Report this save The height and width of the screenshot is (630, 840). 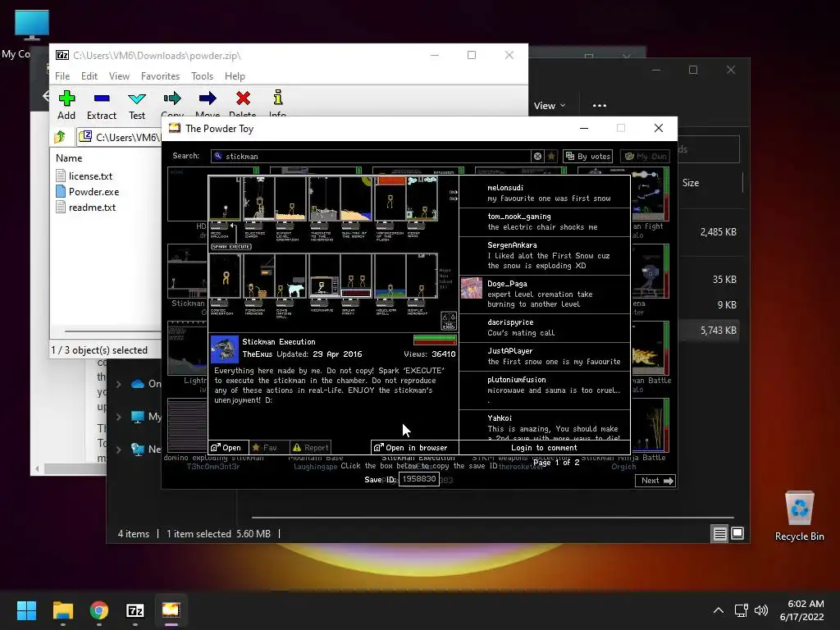310,447
